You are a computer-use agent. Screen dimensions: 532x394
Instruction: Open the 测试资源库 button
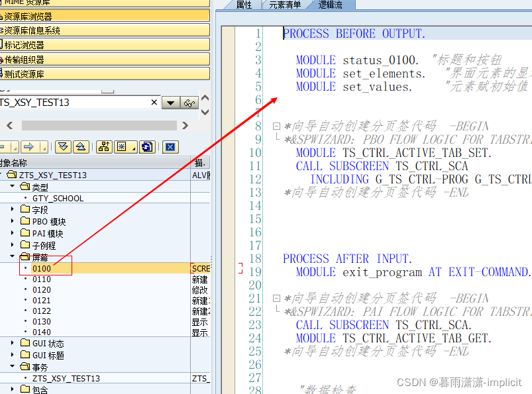105,74
